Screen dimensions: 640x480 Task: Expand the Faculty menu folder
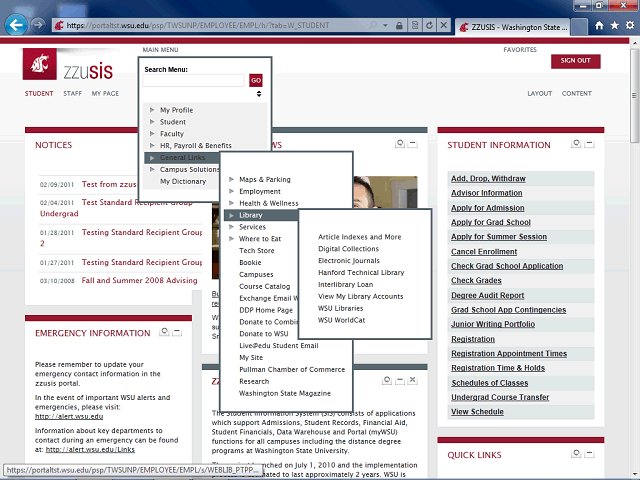point(152,133)
